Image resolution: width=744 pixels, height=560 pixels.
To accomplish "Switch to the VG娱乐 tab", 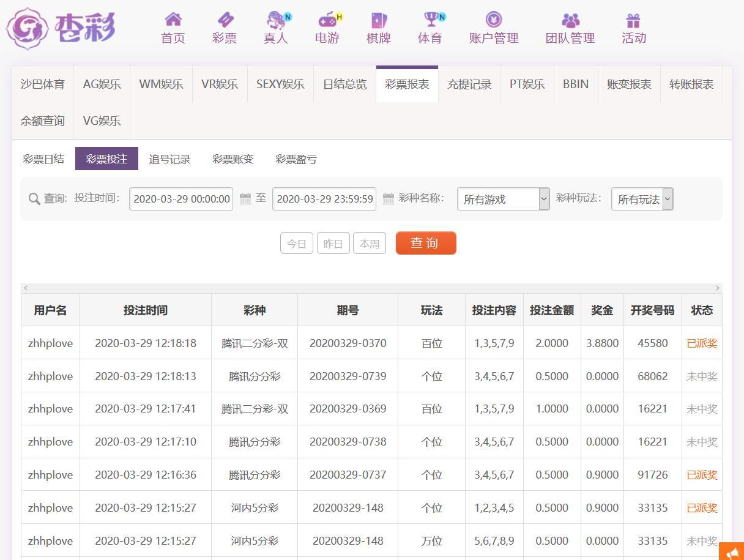I will 102,121.
